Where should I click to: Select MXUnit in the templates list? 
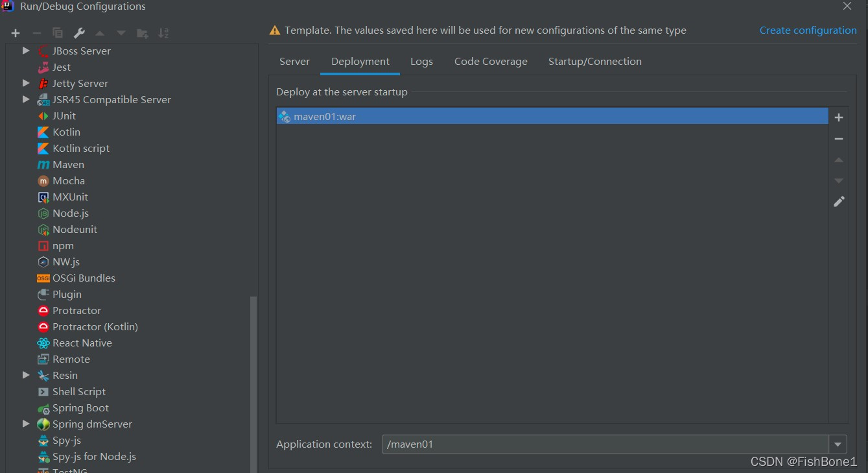click(70, 197)
